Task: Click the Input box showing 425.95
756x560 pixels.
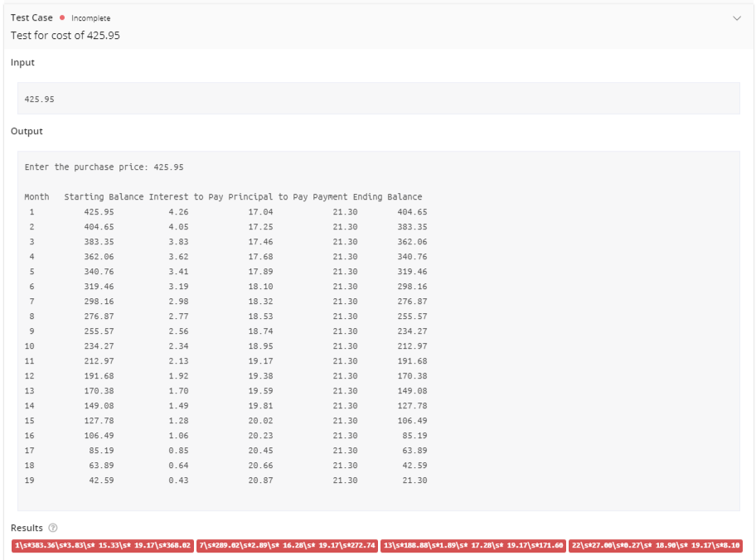Action: 378,98
